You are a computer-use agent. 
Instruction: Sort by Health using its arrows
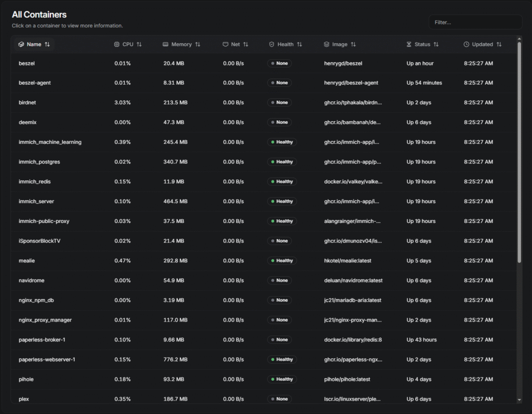click(x=300, y=45)
